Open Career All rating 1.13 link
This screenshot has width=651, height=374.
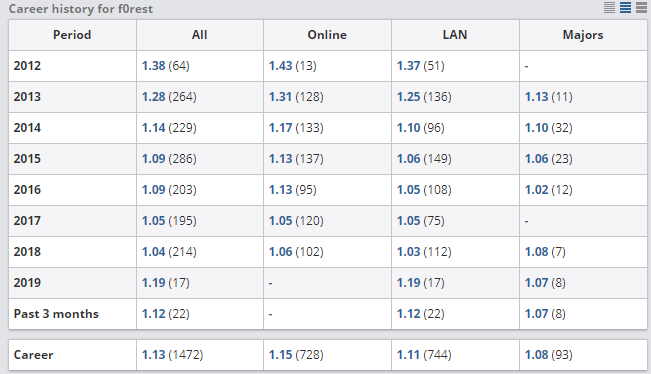(x=154, y=355)
